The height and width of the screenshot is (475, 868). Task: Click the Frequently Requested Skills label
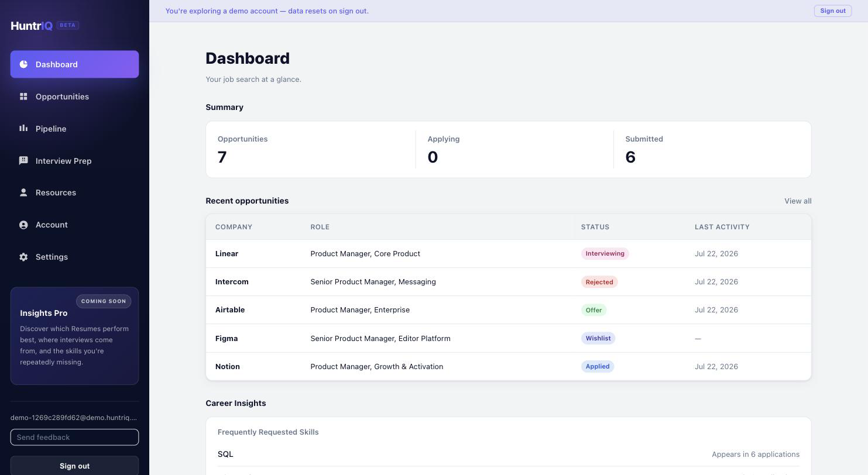pyautogui.click(x=268, y=432)
